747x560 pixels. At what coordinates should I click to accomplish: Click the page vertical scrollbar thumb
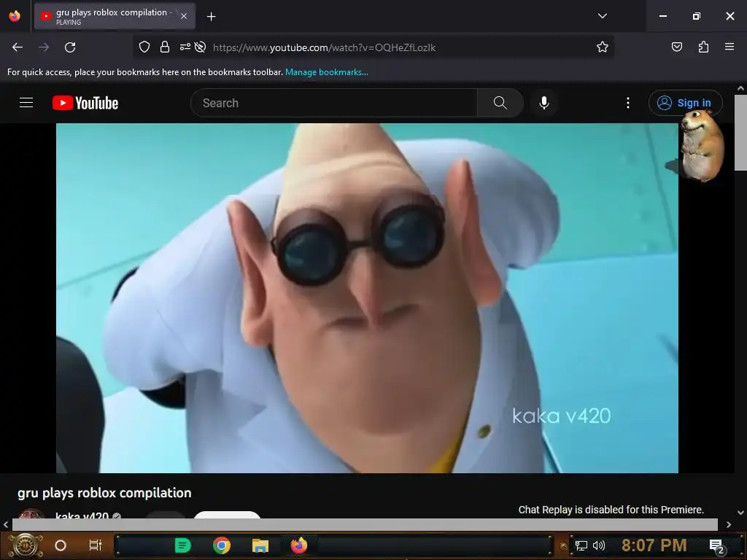[740, 132]
